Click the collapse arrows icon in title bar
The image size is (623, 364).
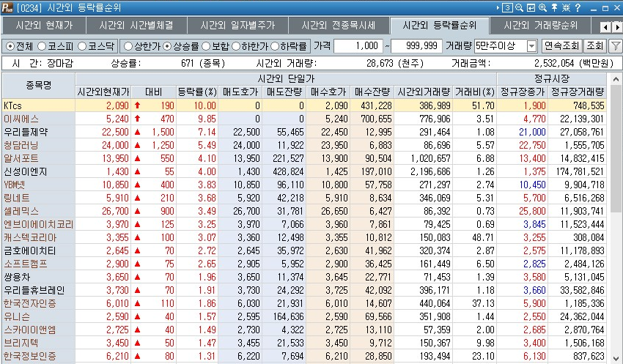pyautogui.click(x=566, y=7)
